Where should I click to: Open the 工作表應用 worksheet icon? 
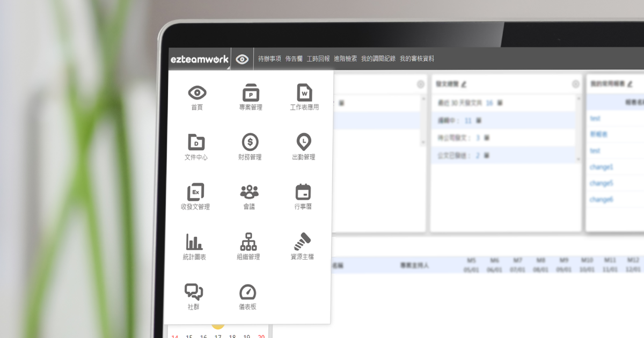pyautogui.click(x=304, y=93)
